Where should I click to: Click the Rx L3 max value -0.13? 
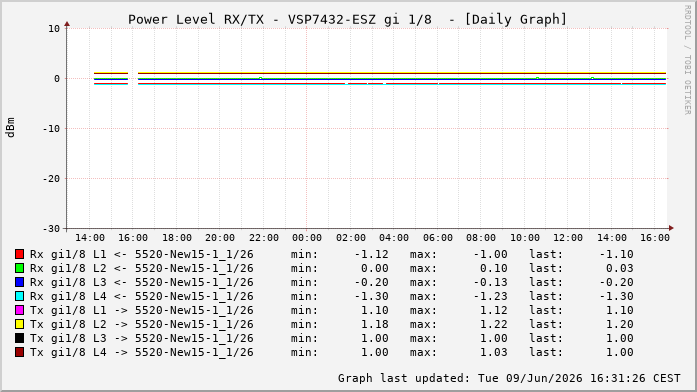[490, 283]
